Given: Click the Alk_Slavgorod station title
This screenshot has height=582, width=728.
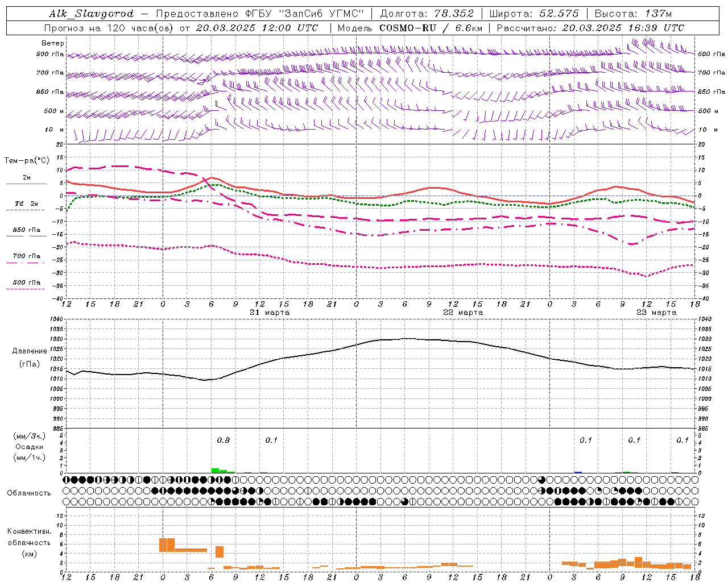Looking at the screenshot, I should click(x=91, y=14).
